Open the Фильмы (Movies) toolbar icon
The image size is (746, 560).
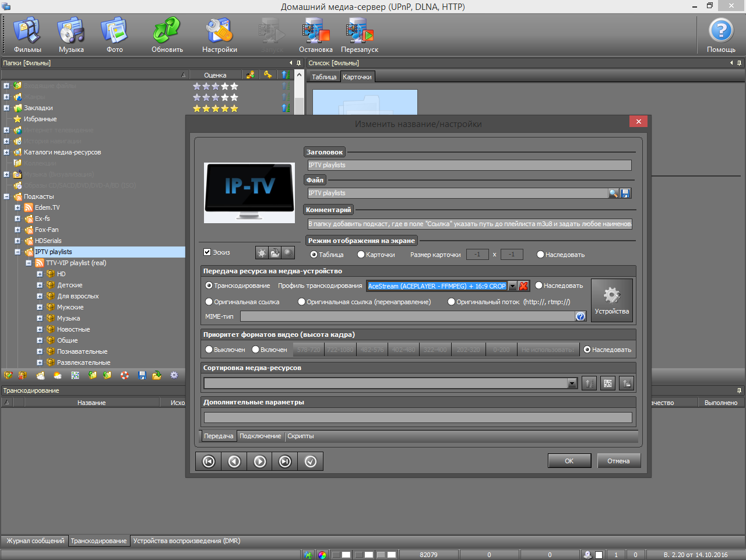27,35
